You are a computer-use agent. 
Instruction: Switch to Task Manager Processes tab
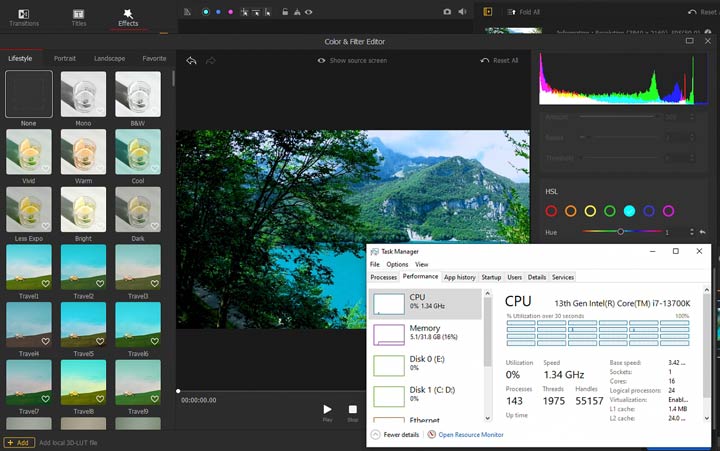click(383, 277)
